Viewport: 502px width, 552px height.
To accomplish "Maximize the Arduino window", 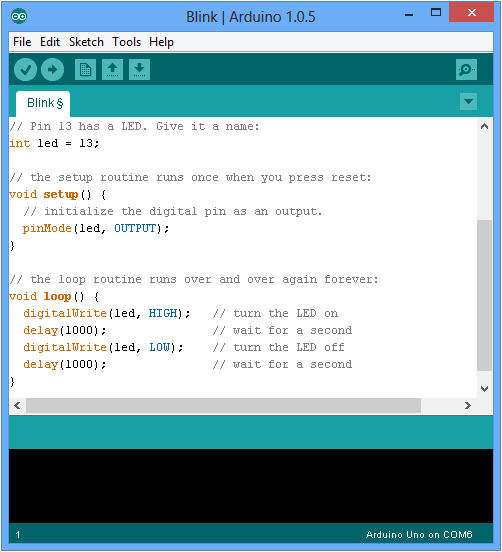I will click(x=436, y=13).
